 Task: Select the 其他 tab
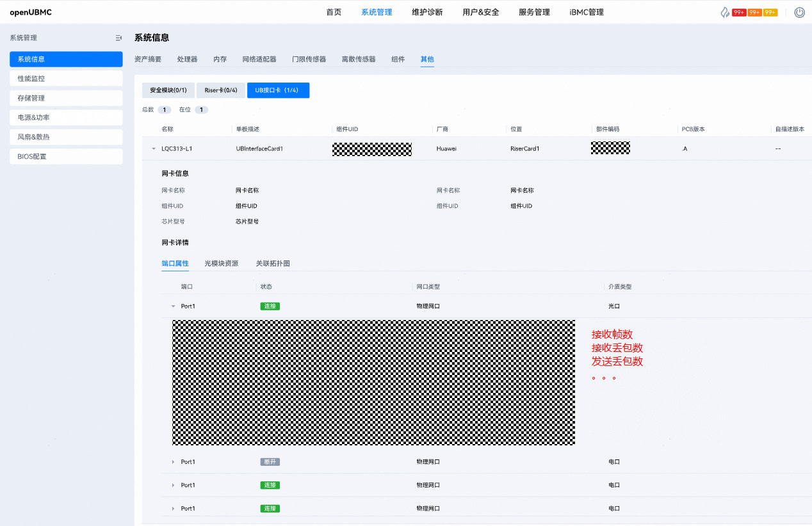427,59
